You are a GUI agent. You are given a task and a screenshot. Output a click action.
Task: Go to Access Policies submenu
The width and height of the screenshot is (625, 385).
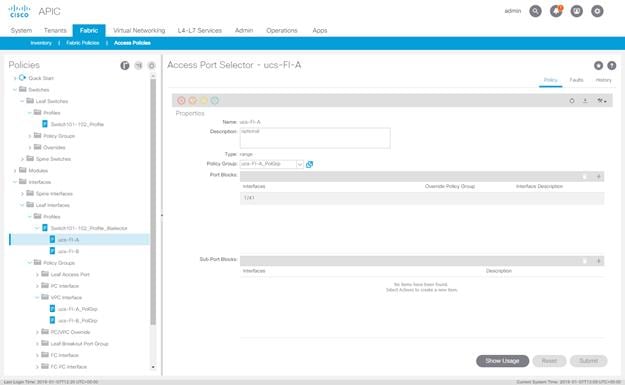132,43
